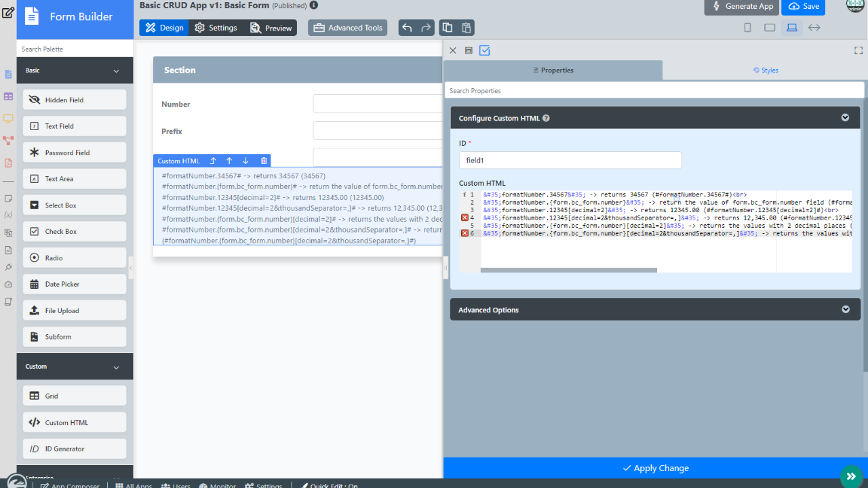868x488 pixels.
Task: Click the copy element icon in toolbar
Action: [x=447, y=28]
